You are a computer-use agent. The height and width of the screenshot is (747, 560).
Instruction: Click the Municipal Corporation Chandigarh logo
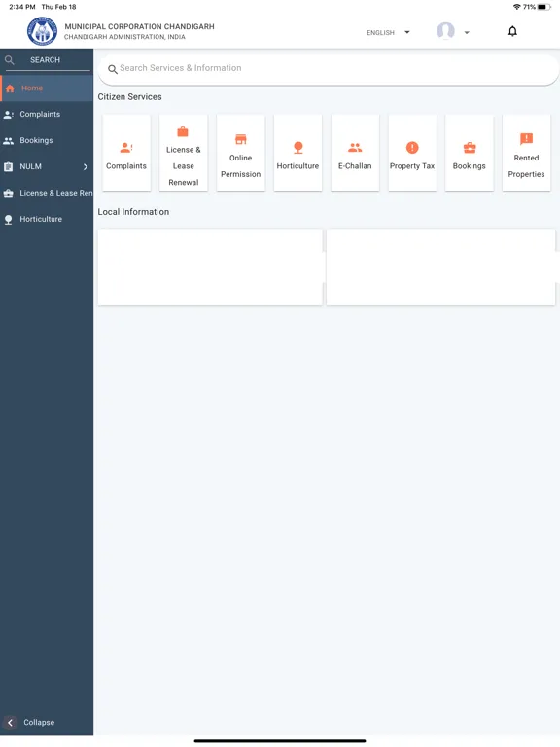click(43, 31)
